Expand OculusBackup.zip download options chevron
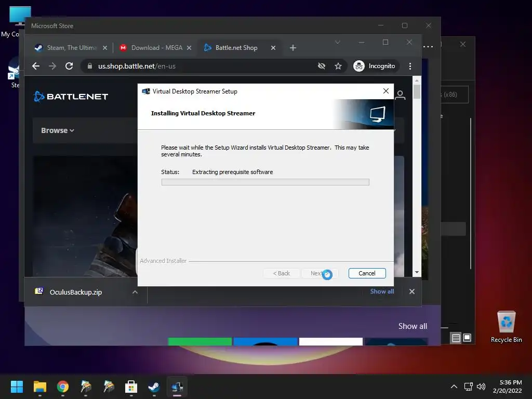Image resolution: width=532 pixels, height=399 pixels. [x=135, y=292]
